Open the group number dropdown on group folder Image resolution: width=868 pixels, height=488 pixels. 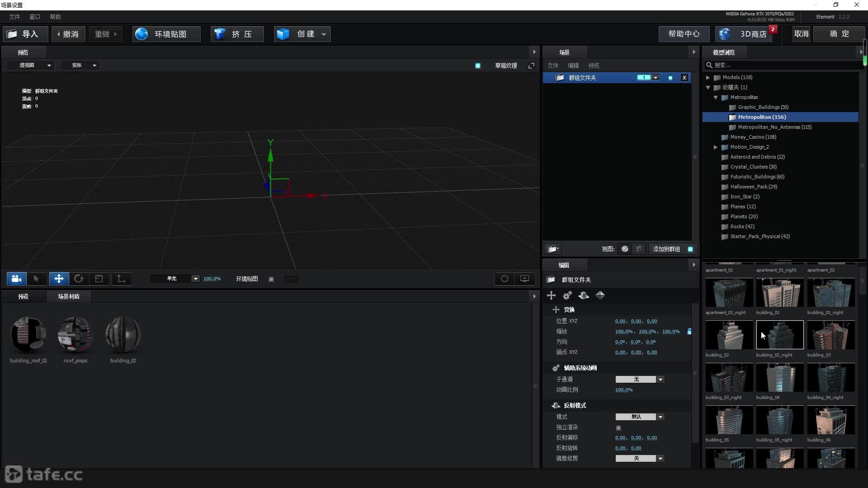click(656, 78)
